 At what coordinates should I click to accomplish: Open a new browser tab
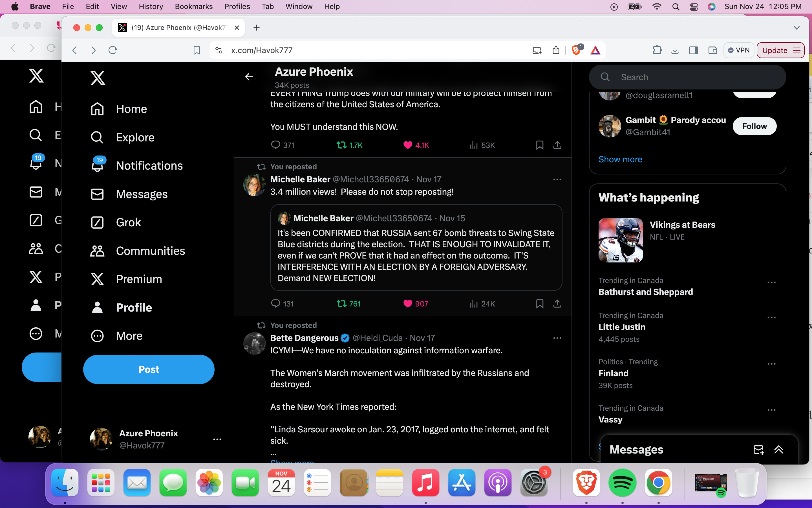click(x=256, y=28)
